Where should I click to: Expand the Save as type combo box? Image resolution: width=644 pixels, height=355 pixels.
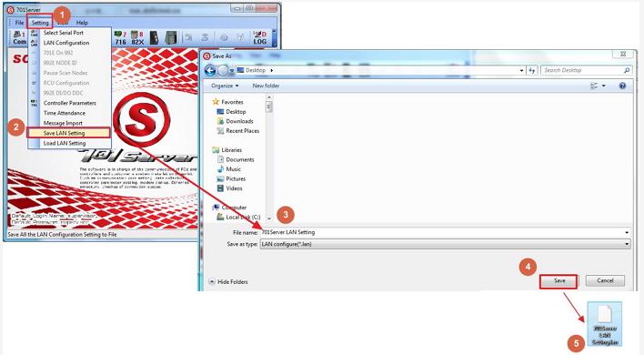pos(445,244)
